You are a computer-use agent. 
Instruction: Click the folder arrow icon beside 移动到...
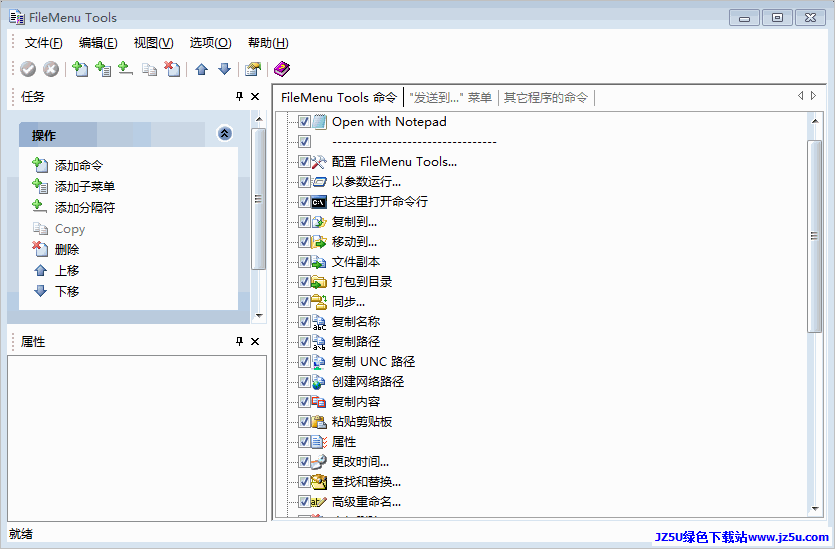[x=319, y=242]
